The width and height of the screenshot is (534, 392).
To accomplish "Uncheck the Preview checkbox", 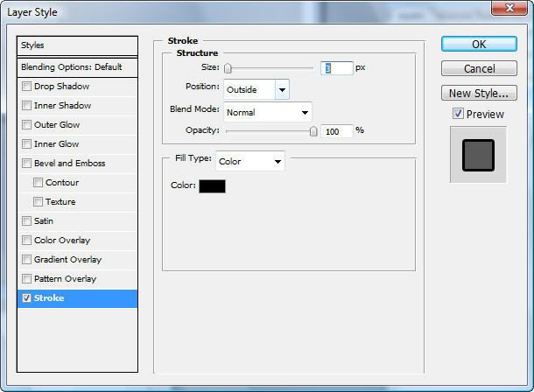I will point(458,114).
